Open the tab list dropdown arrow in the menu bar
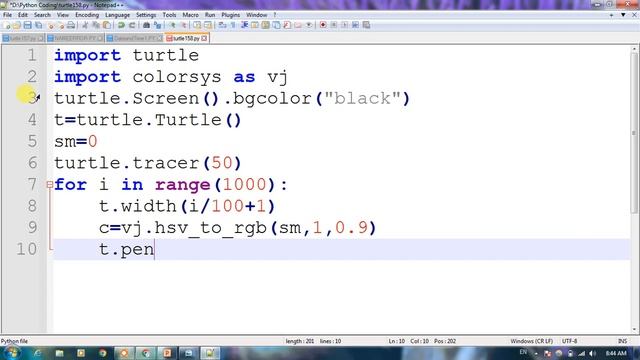The width and height of the screenshot is (640, 360). (623, 15)
